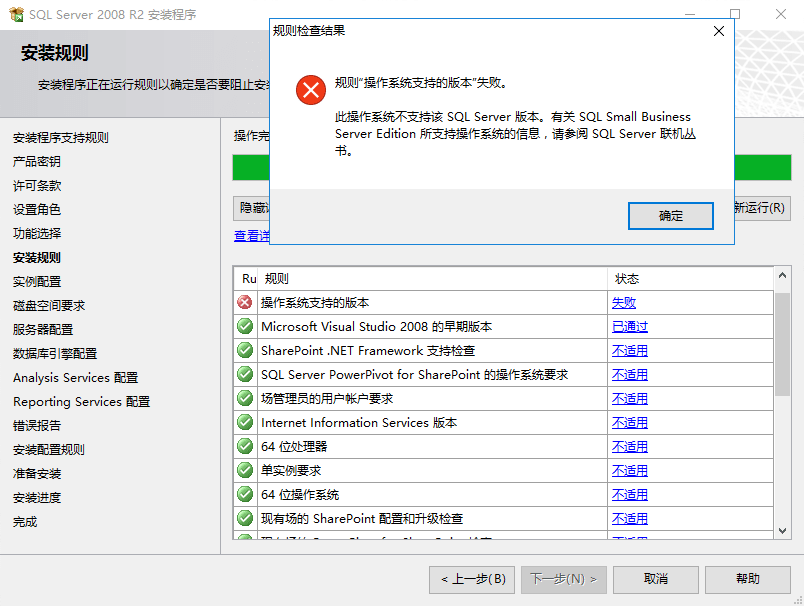Image resolution: width=804 pixels, height=606 pixels.
Task: Click the red error icon in the dialog
Action: coord(311,90)
